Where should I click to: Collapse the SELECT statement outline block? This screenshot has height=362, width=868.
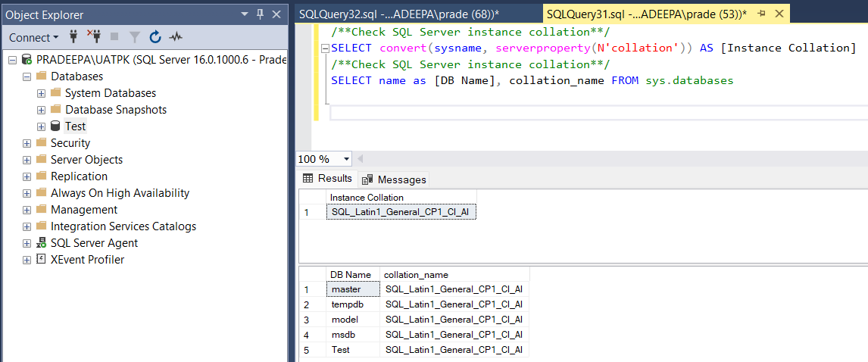click(324, 48)
